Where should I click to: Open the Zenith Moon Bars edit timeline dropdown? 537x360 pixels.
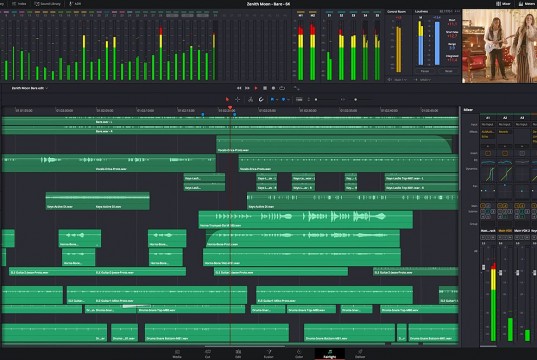(30, 88)
